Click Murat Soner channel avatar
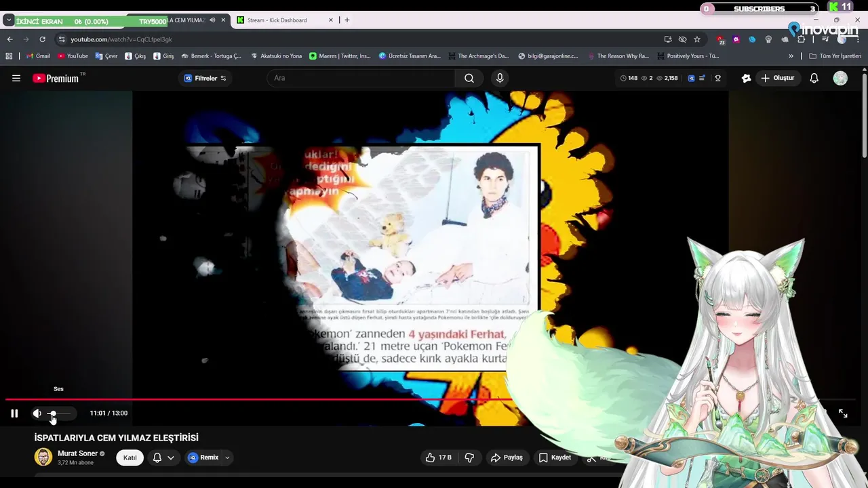The width and height of the screenshot is (868, 488). coord(43,457)
